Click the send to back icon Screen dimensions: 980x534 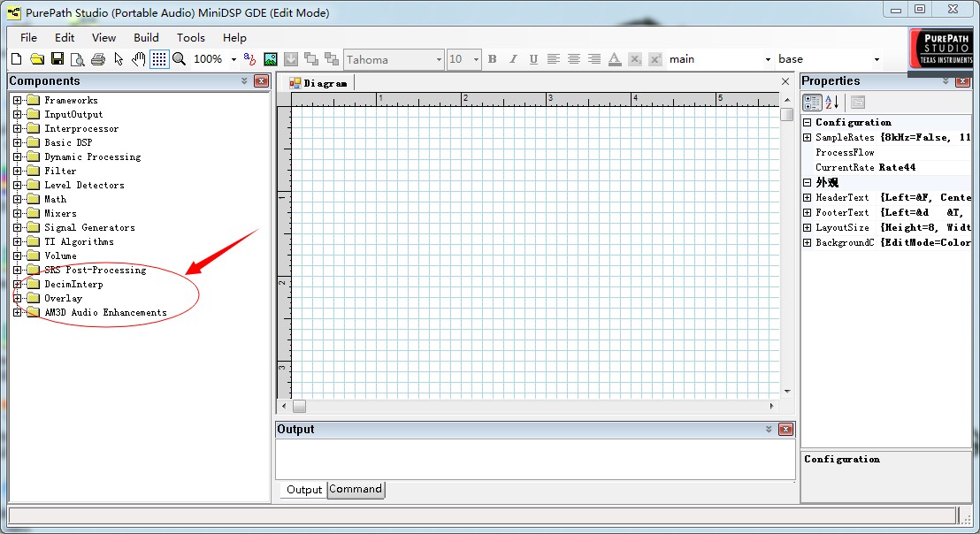332,59
